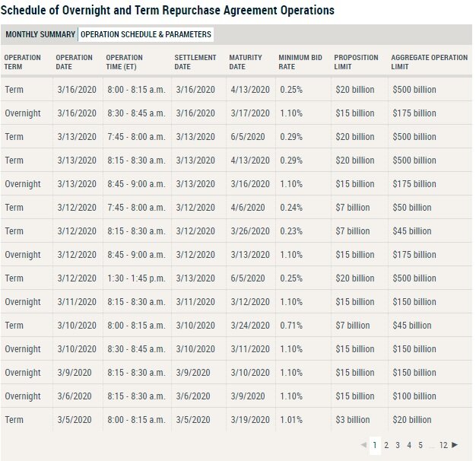Click the Proposition Limit column header
Viewport: 476px width, 461px height.
point(356,62)
